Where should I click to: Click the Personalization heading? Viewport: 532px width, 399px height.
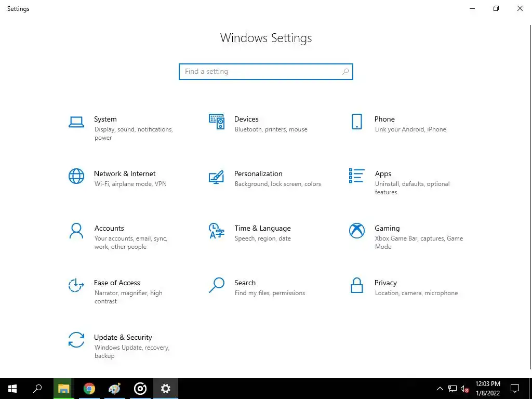tap(258, 174)
